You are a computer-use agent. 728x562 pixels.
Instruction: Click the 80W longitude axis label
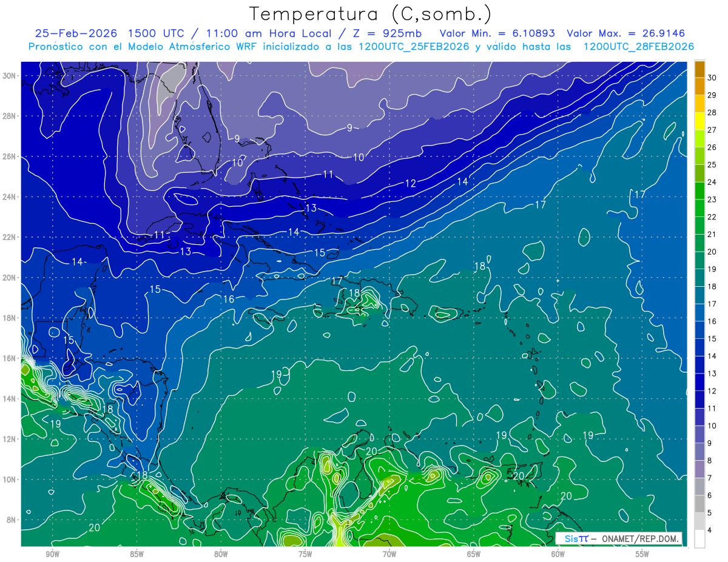221,554
